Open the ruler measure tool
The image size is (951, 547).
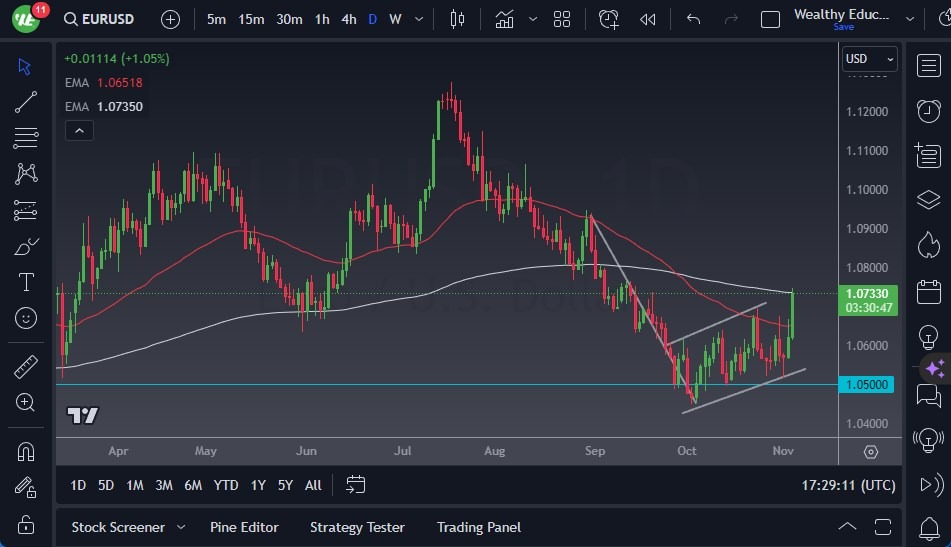click(x=26, y=367)
